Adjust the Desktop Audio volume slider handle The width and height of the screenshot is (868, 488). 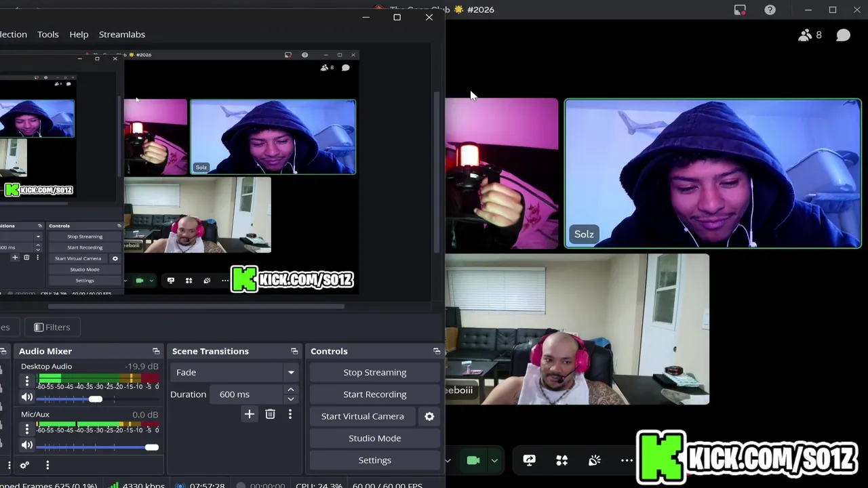coord(96,399)
